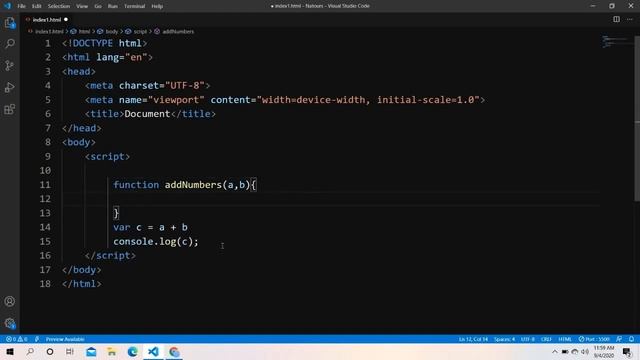Image resolution: width=640 pixels, height=360 pixels.
Task: Expand the addNumbers breadcrumb item
Action: click(178, 31)
